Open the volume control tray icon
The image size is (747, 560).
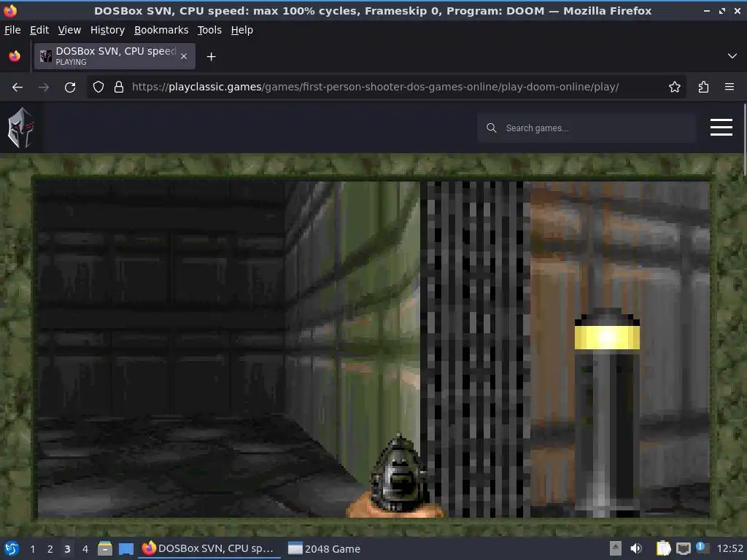pyautogui.click(x=636, y=548)
